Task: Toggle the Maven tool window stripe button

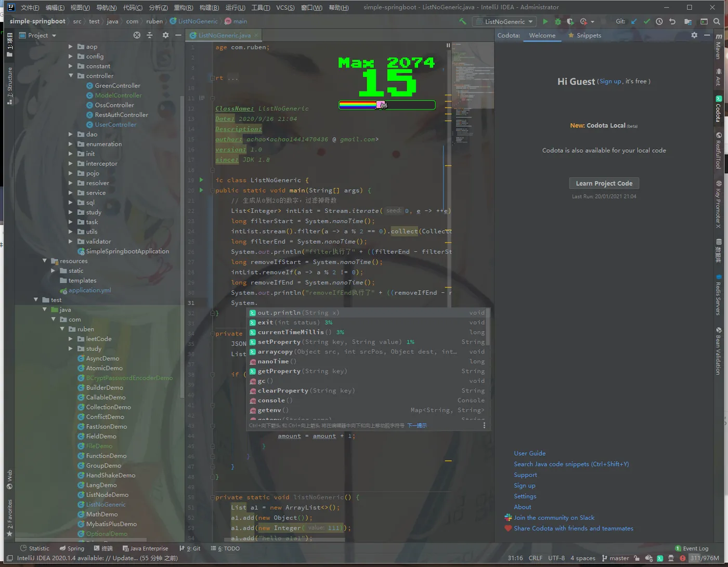Action: pos(719,47)
